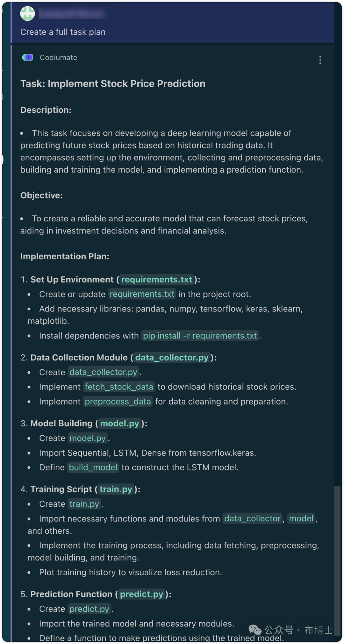This screenshot has height=644, width=344.
Task: Open requirements.txt in the Set Up Environment heading
Action: pos(157,280)
